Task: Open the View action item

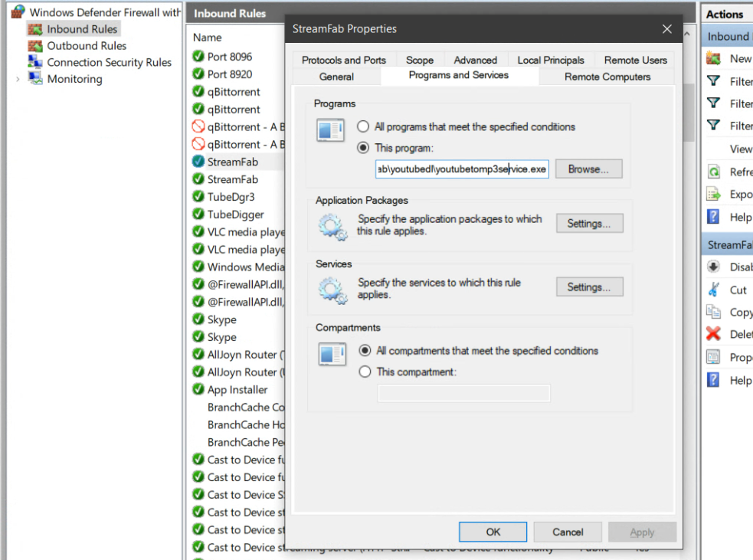Action: tap(741, 149)
